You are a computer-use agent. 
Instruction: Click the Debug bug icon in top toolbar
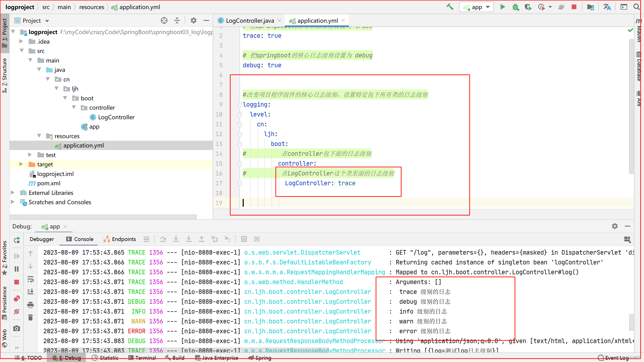click(515, 7)
